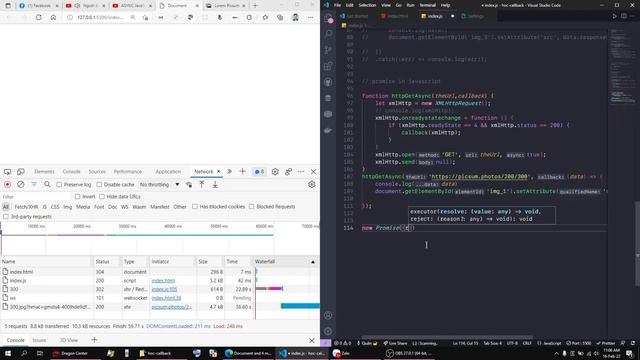Open Accounts icon in VS Code activity bar
This screenshot has height=360, width=640.
[328, 315]
